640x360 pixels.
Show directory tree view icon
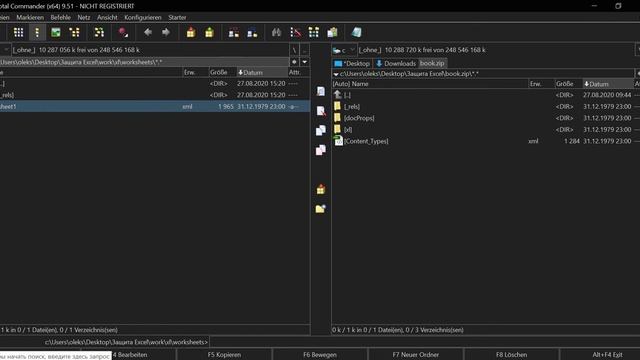[74, 32]
